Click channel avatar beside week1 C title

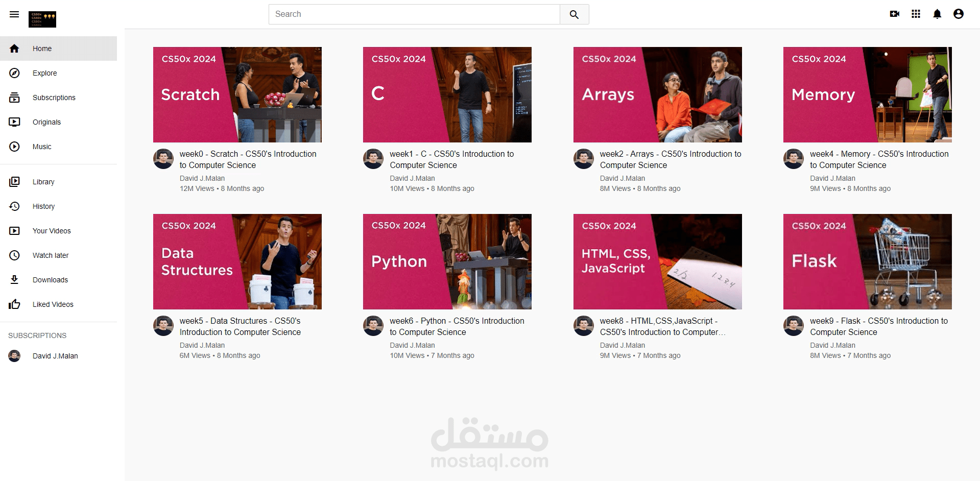tap(373, 159)
